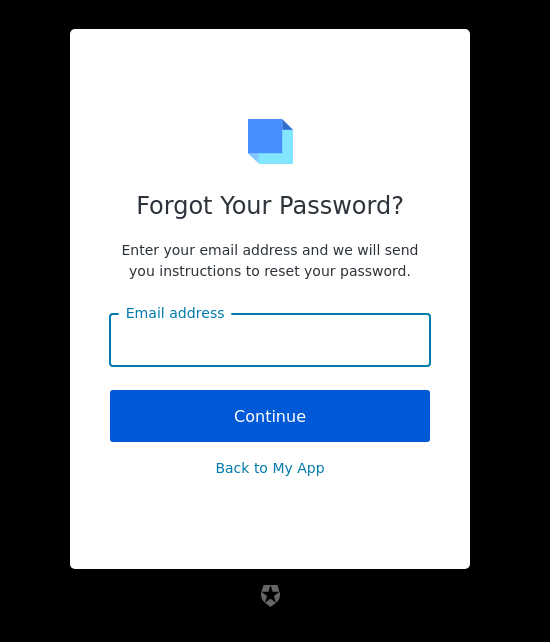Click 'Password?' word in the heading
The width and height of the screenshot is (550, 642).
click(x=342, y=206)
